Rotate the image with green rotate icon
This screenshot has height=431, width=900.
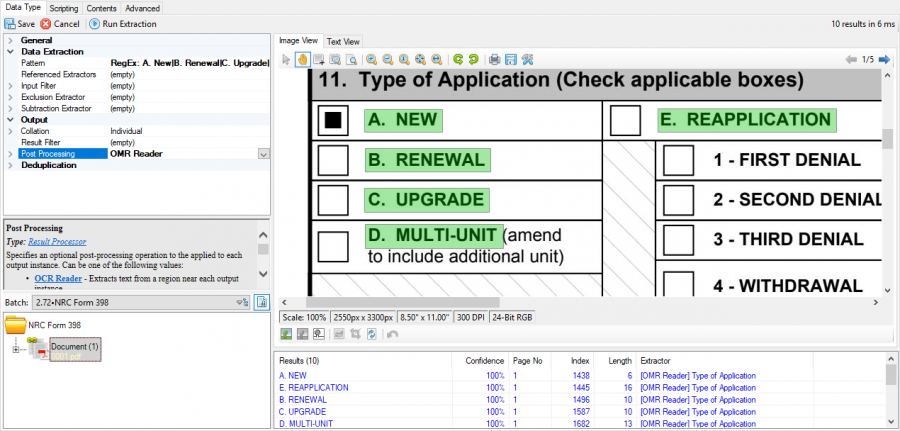pyautogui.click(x=457, y=60)
